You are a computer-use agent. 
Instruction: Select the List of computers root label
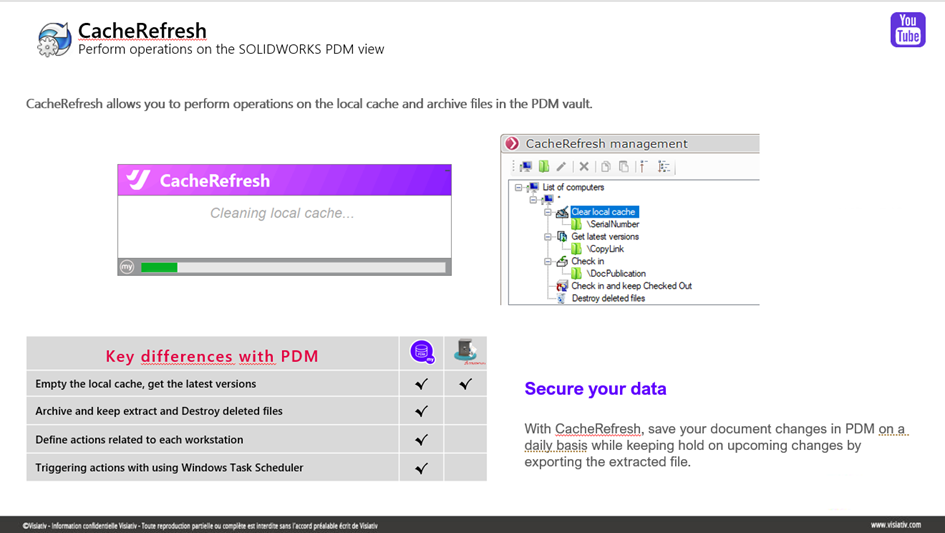pyautogui.click(x=573, y=188)
